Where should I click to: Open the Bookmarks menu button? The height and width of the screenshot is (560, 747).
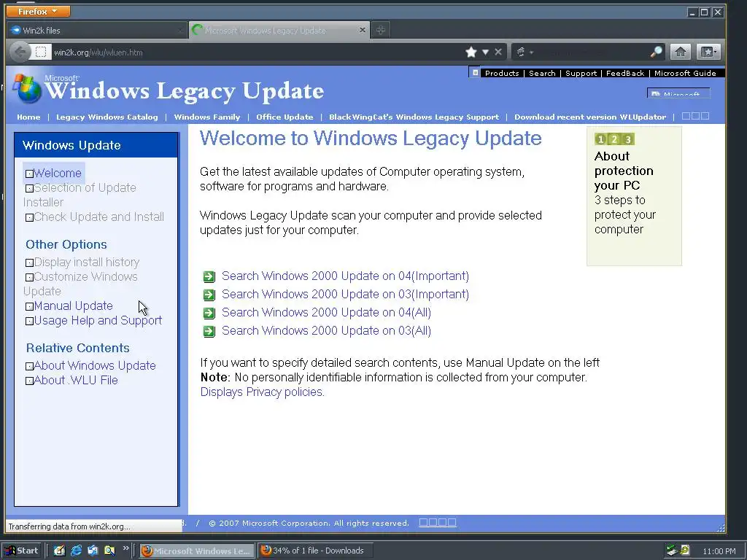[x=708, y=52]
